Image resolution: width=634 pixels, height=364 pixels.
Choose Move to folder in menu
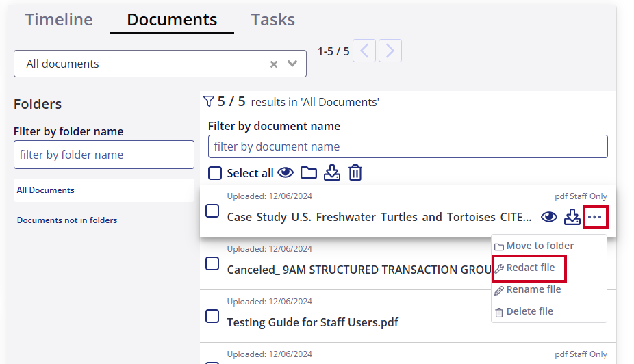(534, 246)
